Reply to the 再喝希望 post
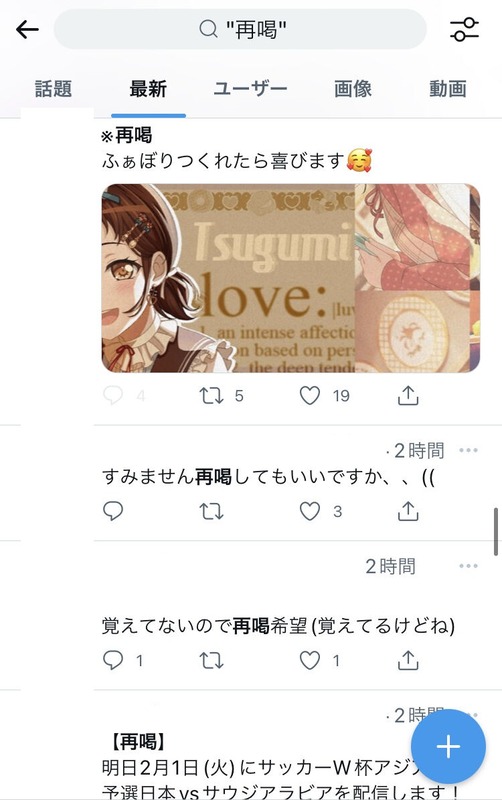The width and height of the screenshot is (502, 800). coord(113,660)
